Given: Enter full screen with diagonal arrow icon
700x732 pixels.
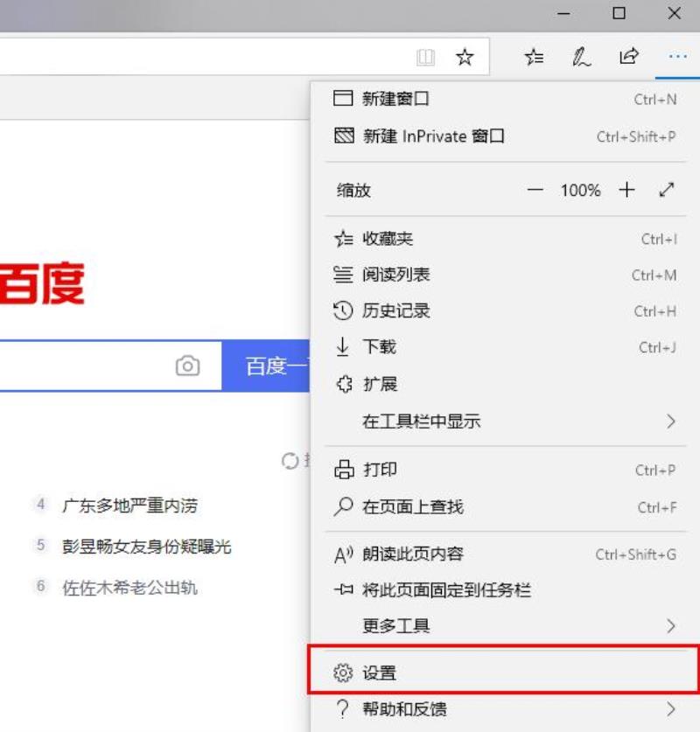Looking at the screenshot, I should tap(667, 190).
